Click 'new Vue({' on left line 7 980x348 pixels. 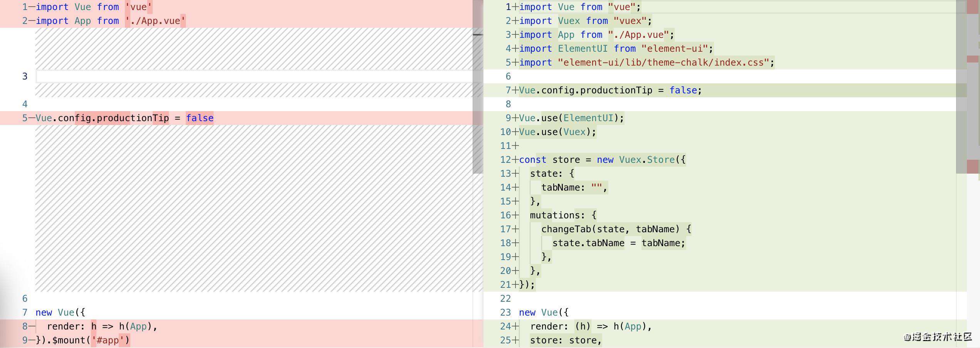pyautogui.click(x=60, y=313)
